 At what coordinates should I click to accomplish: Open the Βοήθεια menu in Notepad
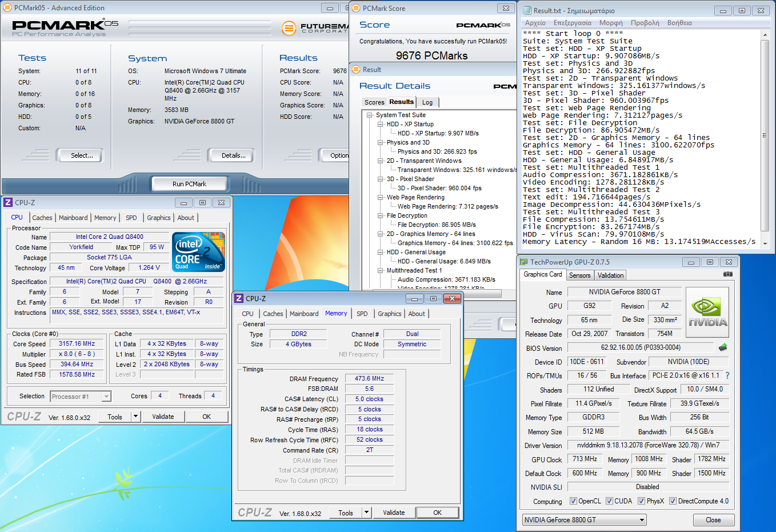tap(679, 23)
